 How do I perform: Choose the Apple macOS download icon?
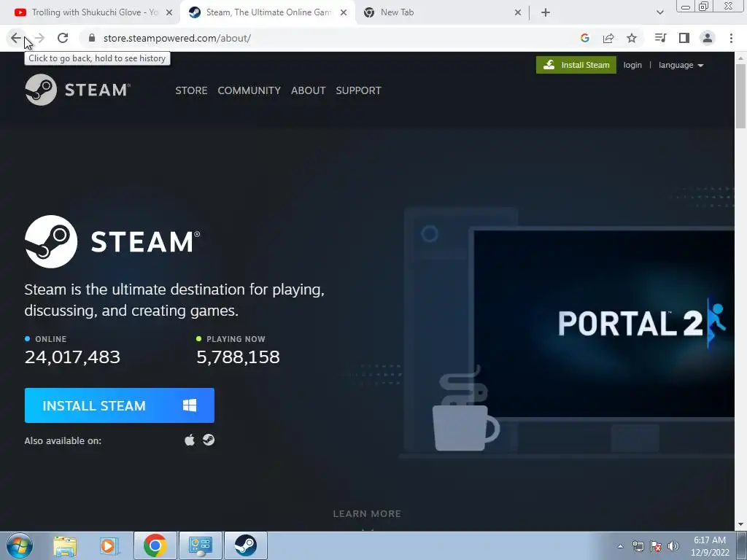click(x=190, y=440)
